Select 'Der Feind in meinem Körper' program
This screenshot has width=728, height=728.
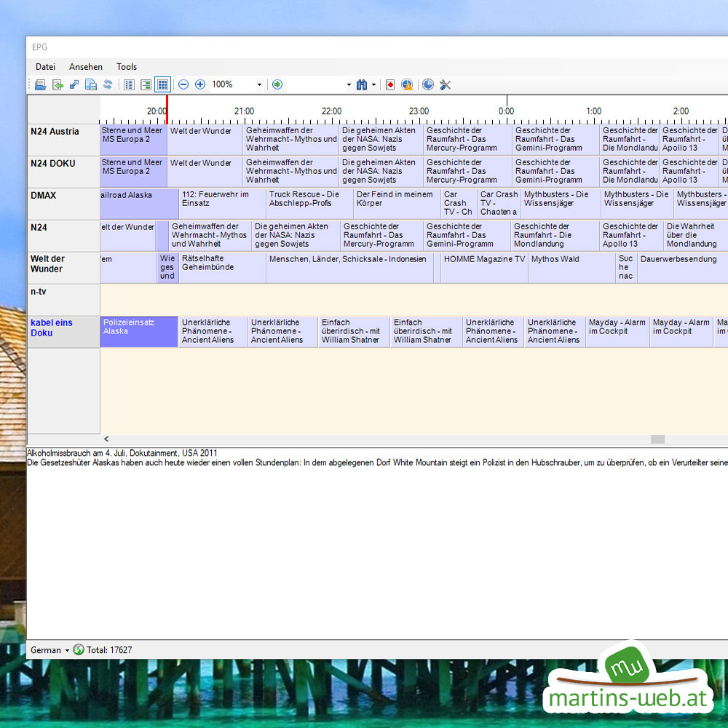tap(397, 204)
